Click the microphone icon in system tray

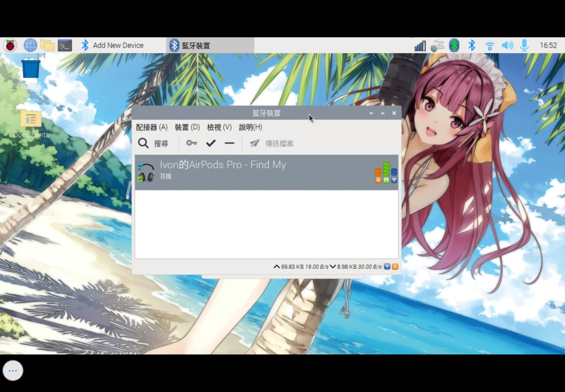[x=524, y=45]
